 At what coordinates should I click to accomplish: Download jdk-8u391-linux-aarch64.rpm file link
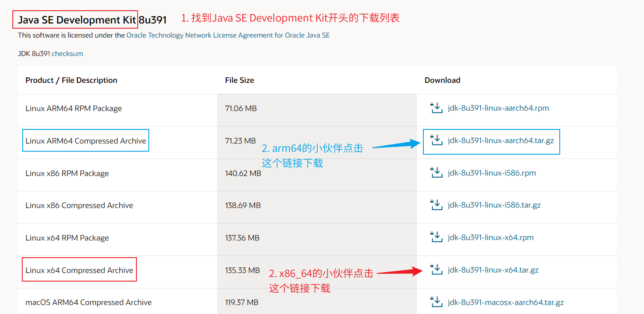point(498,108)
